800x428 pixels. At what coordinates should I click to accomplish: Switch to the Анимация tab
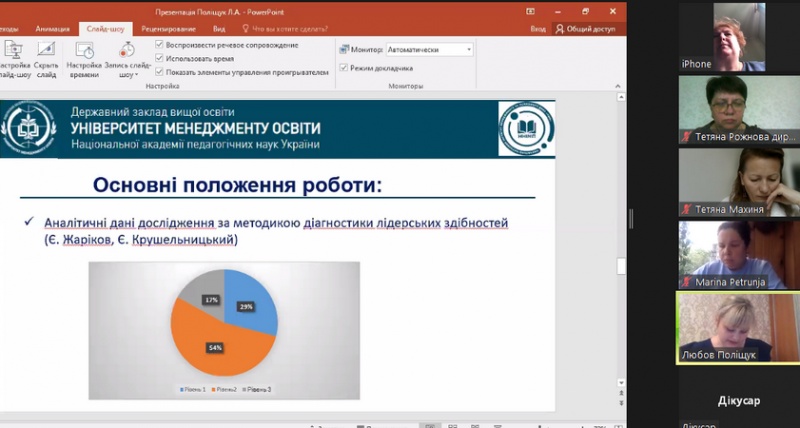click(x=53, y=29)
